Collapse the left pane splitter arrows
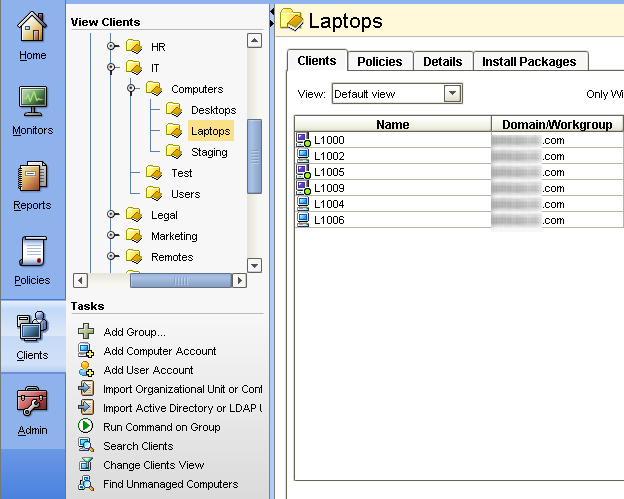624x499 pixels. [x=272, y=18]
